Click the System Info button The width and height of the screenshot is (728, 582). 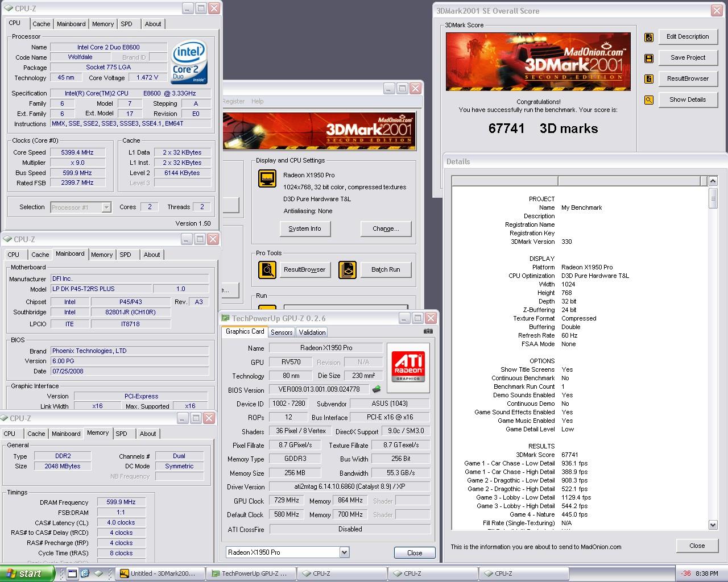tap(305, 228)
